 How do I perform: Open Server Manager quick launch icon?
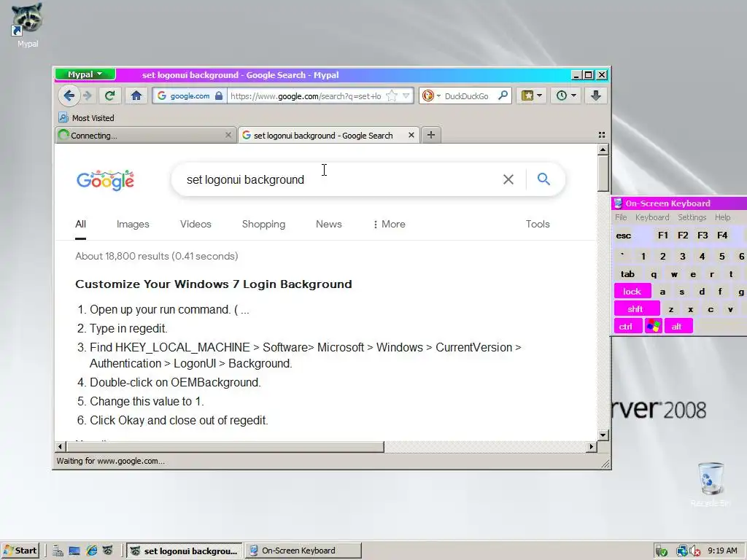click(58, 551)
